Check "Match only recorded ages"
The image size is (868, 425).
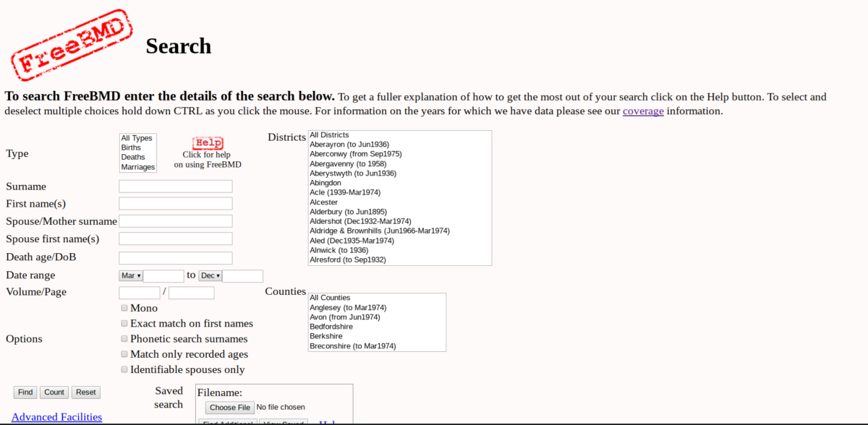(x=124, y=353)
